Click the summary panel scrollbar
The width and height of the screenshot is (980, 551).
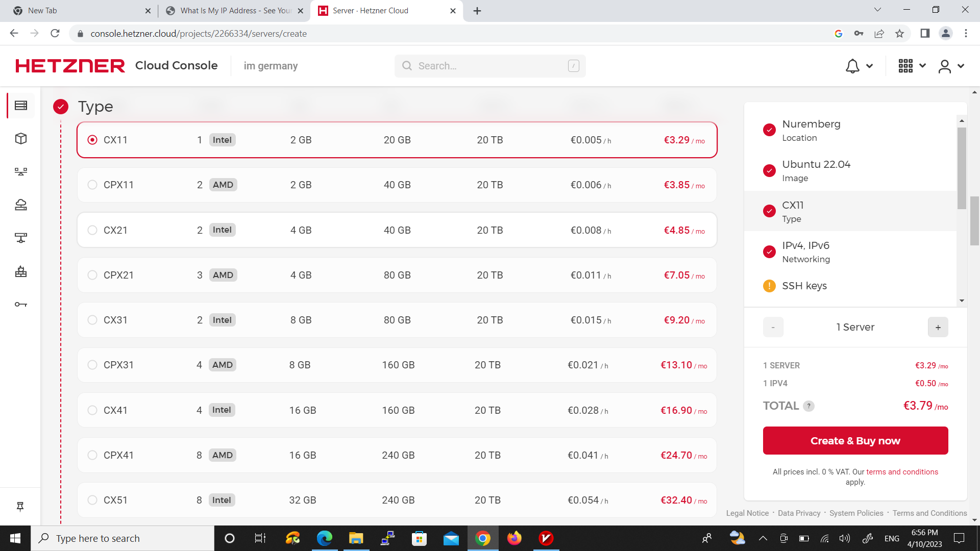pyautogui.click(x=962, y=168)
